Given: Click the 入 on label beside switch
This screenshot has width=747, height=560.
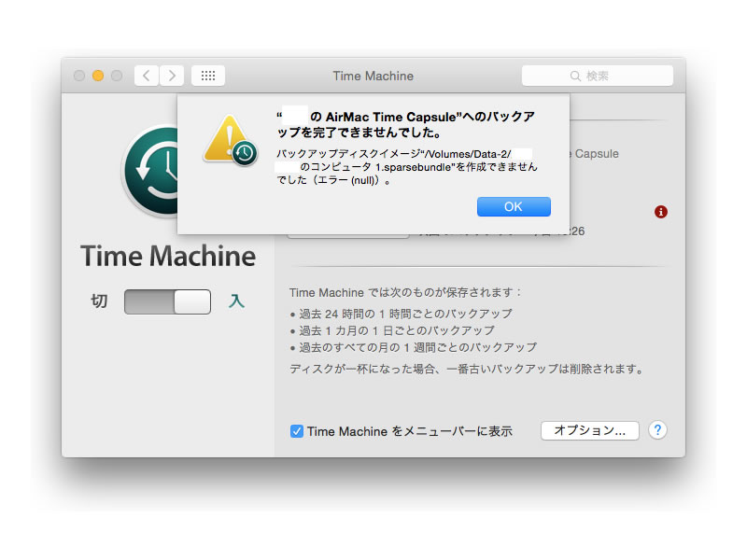Looking at the screenshot, I should (236, 301).
